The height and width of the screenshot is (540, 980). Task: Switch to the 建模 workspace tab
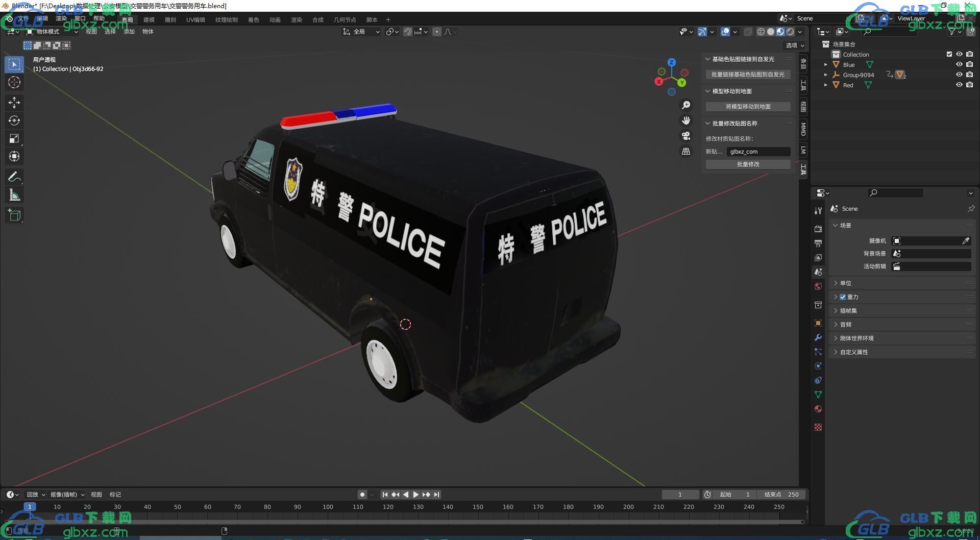pos(149,20)
